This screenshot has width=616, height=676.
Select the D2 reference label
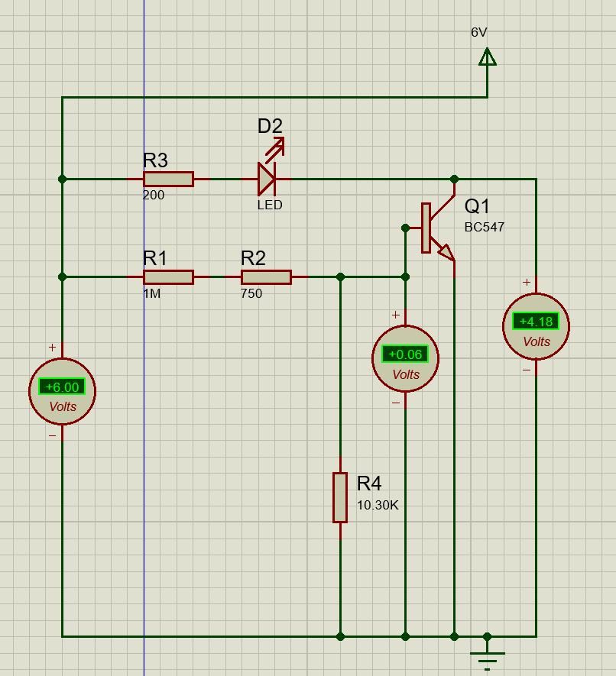click(x=270, y=126)
